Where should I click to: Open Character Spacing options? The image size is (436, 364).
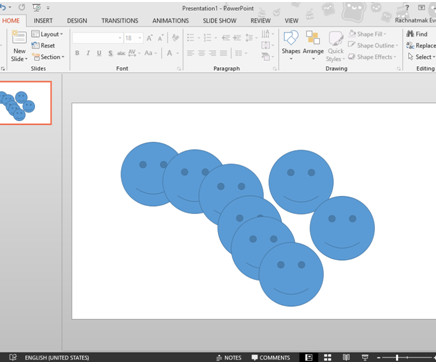[134, 53]
